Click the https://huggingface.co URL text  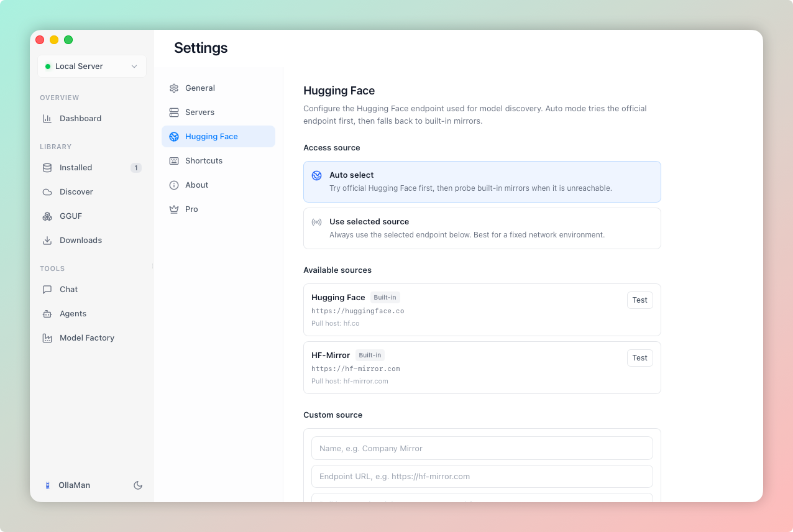(x=358, y=311)
